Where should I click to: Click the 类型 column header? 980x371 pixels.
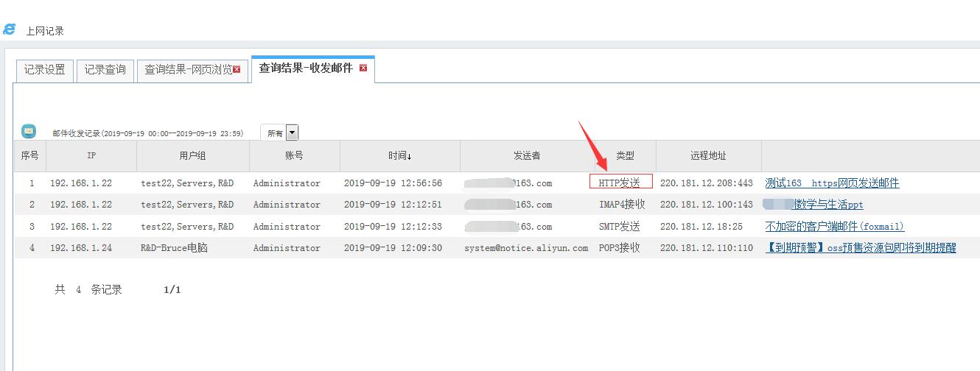626,156
